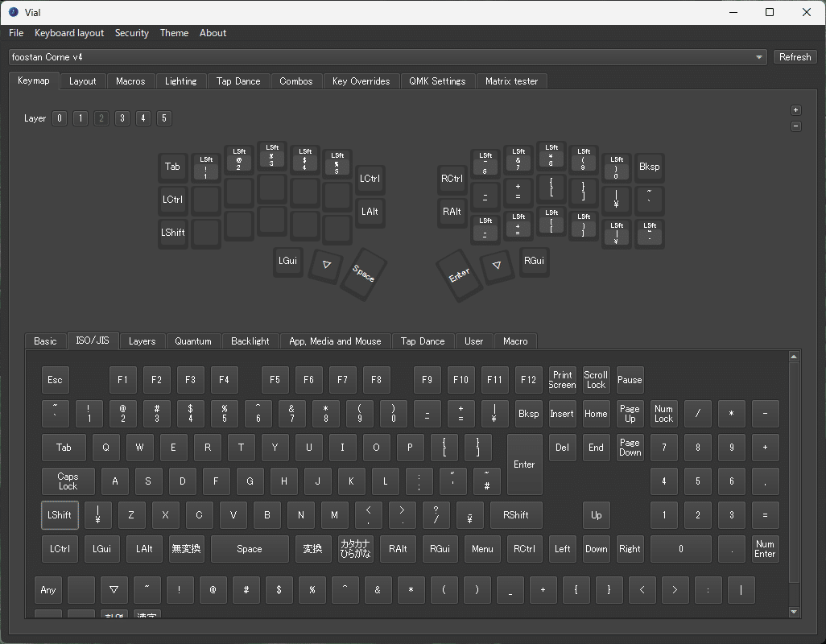Select left transparent triangle thumb key

[x=326, y=265]
